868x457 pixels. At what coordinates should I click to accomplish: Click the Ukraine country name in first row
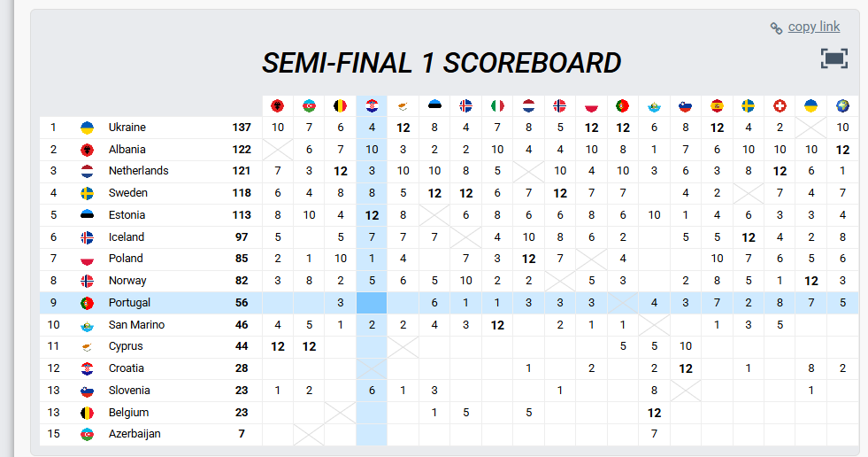pos(127,128)
